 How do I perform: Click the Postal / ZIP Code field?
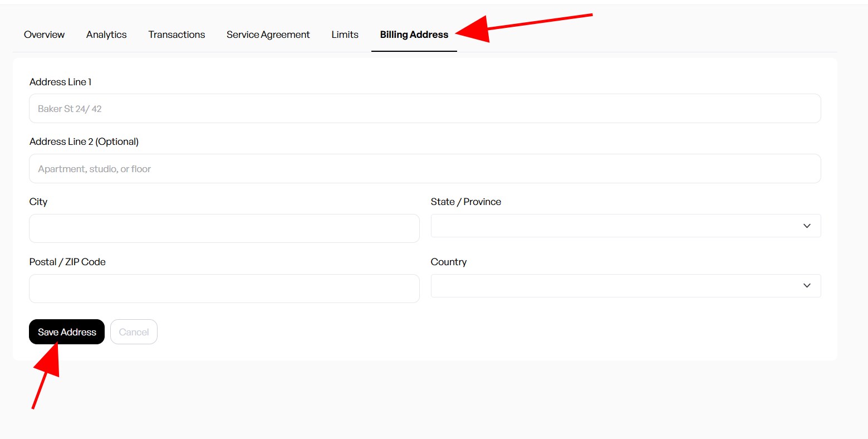pyautogui.click(x=224, y=289)
